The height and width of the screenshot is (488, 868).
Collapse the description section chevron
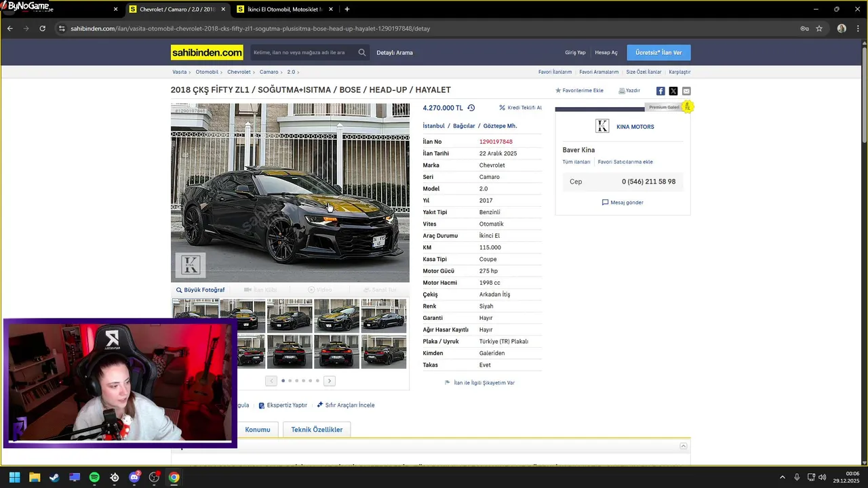point(684,446)
